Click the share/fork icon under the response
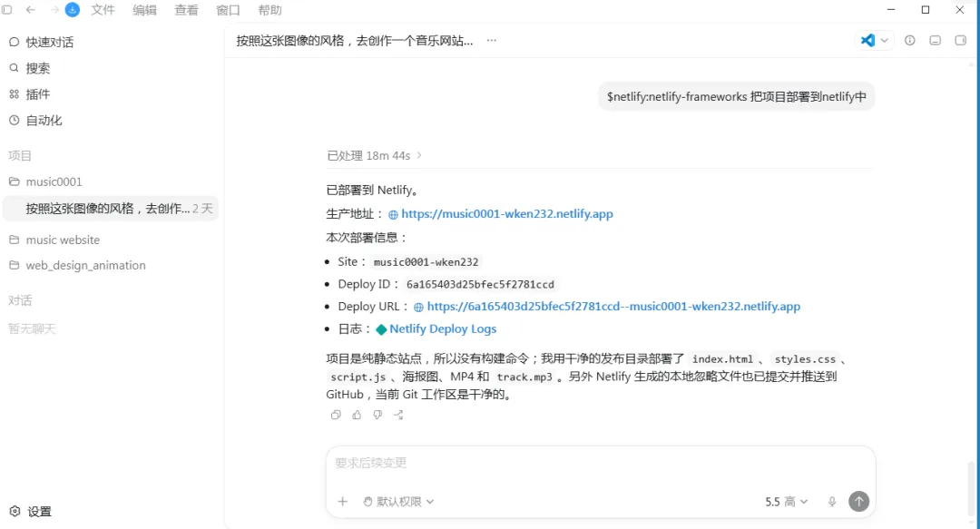This screenshot has height=529, width=980. pyautogui.click(x=398, y=415)
